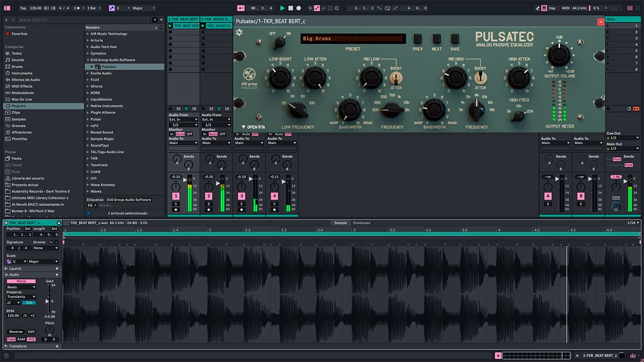Toggle track 1 activator button
Viewport: 644px width, 362px height.
pyautogui.click(x=175, y=197)
